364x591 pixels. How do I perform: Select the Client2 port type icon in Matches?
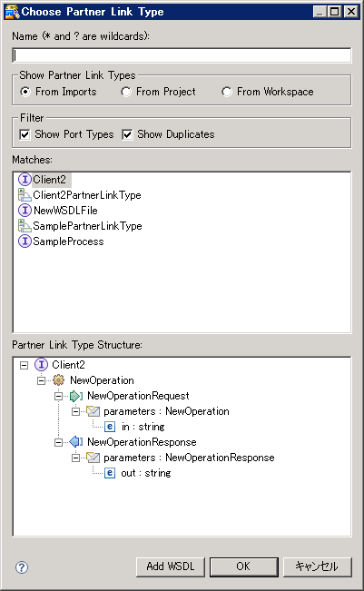coord(25,180)
